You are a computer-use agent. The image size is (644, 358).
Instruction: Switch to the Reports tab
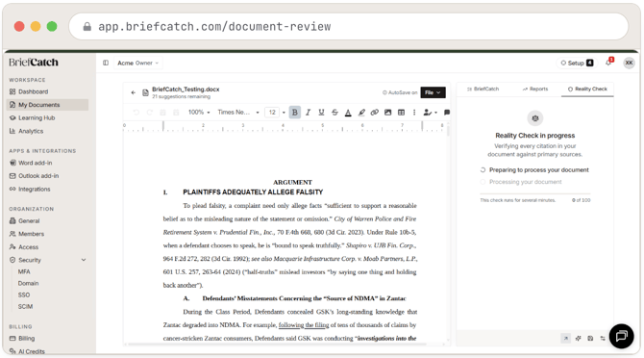[535, 89]
